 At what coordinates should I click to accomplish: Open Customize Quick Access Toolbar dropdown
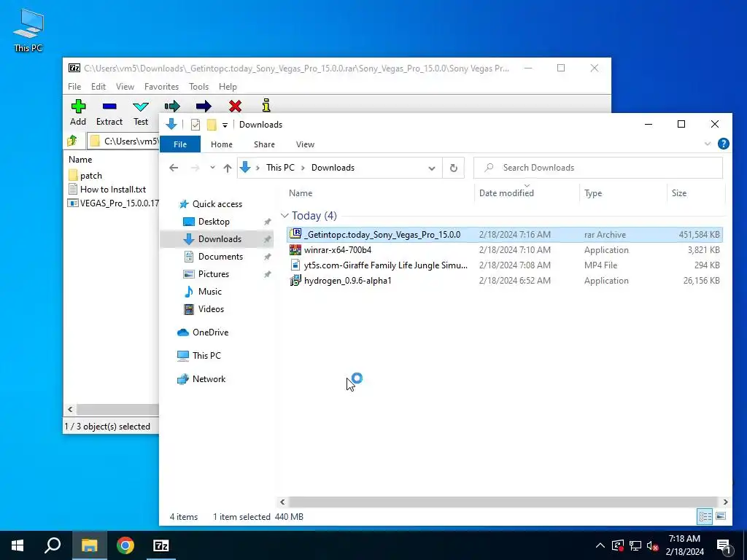pos(225,125)
